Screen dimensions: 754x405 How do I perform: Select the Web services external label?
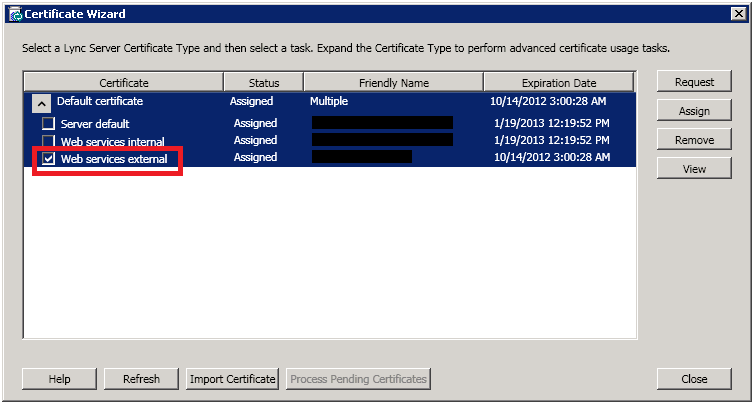coord(114,159)
